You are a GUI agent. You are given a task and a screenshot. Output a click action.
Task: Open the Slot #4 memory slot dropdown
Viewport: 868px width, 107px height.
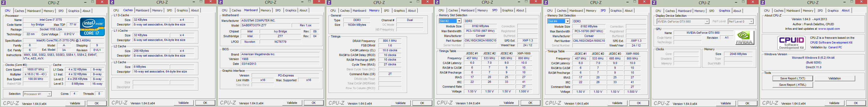(x=558, y=21)
